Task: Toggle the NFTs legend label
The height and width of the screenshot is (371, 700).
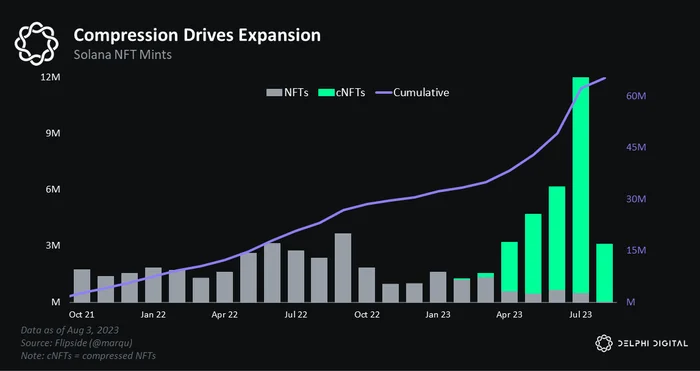Action: (x=296, y=93)
